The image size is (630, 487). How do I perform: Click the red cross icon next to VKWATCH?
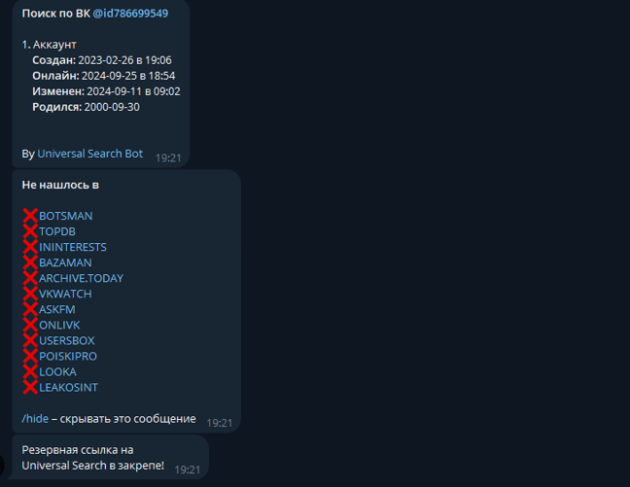30,294
